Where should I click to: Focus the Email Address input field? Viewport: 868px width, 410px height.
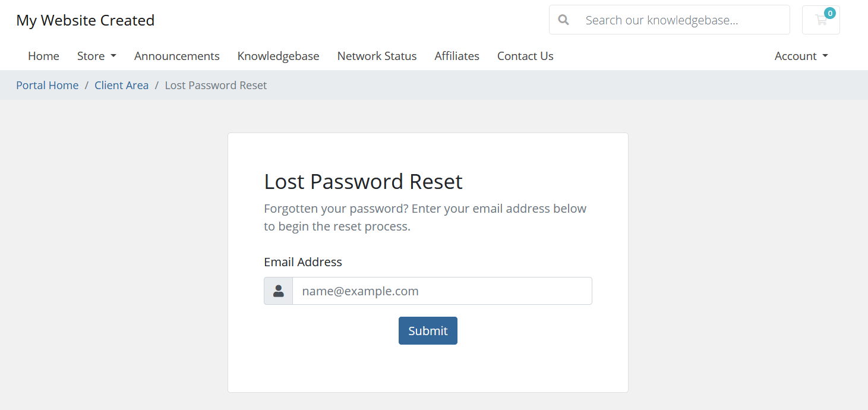tap(442, 291)
